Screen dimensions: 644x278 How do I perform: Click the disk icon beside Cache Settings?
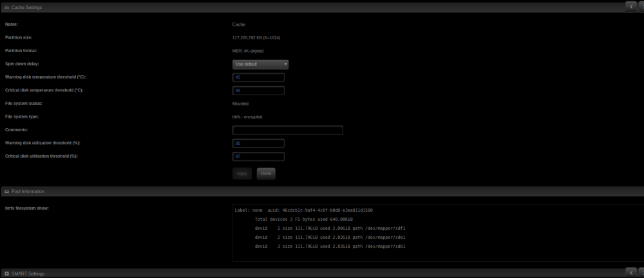click(x=6, y=7)
